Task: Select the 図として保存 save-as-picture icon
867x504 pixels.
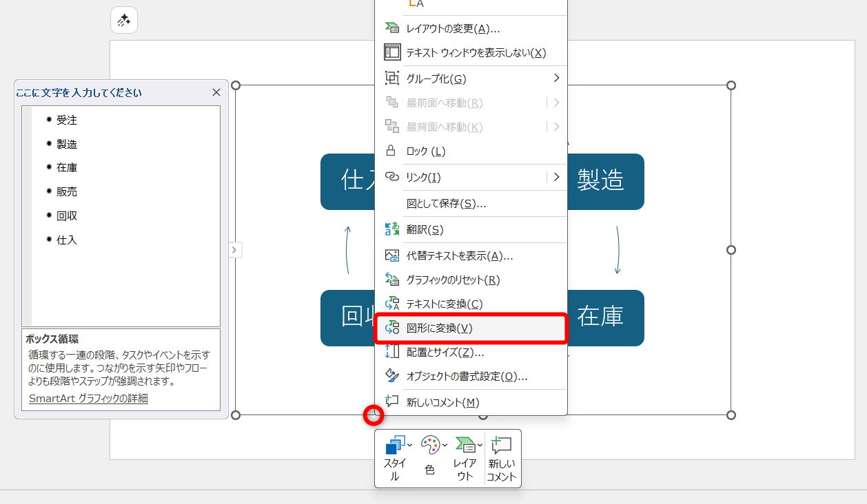Action: coord(393,203)
